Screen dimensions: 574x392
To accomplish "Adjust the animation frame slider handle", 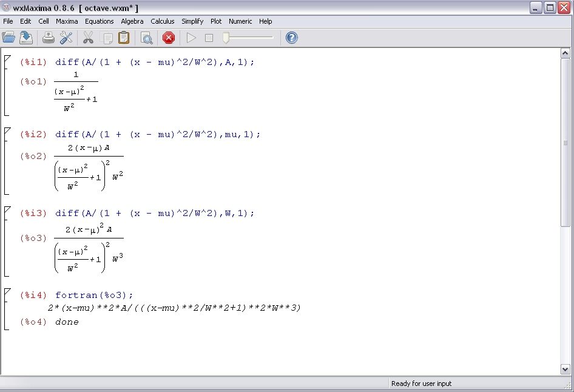I will coord(226,38).
